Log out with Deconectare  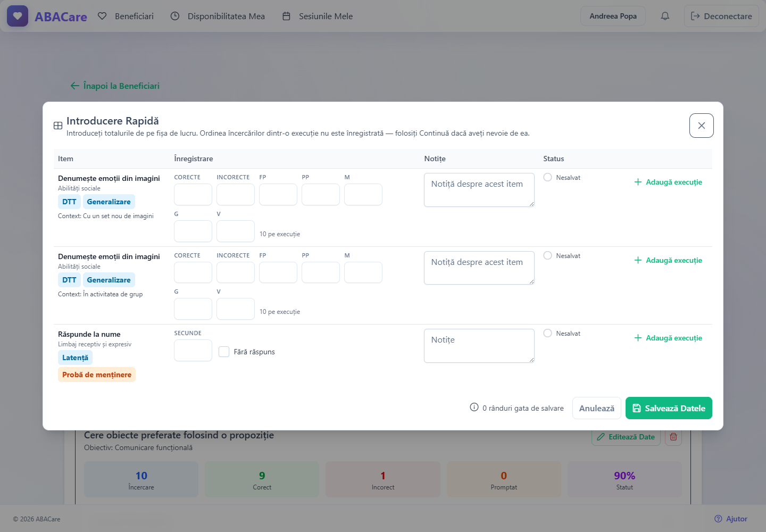coord(721,16)
